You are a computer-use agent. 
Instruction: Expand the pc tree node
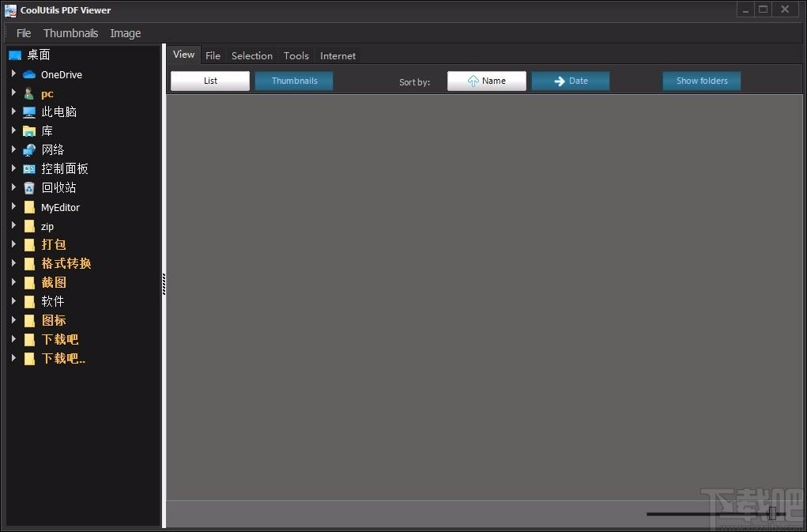(13, 92)
